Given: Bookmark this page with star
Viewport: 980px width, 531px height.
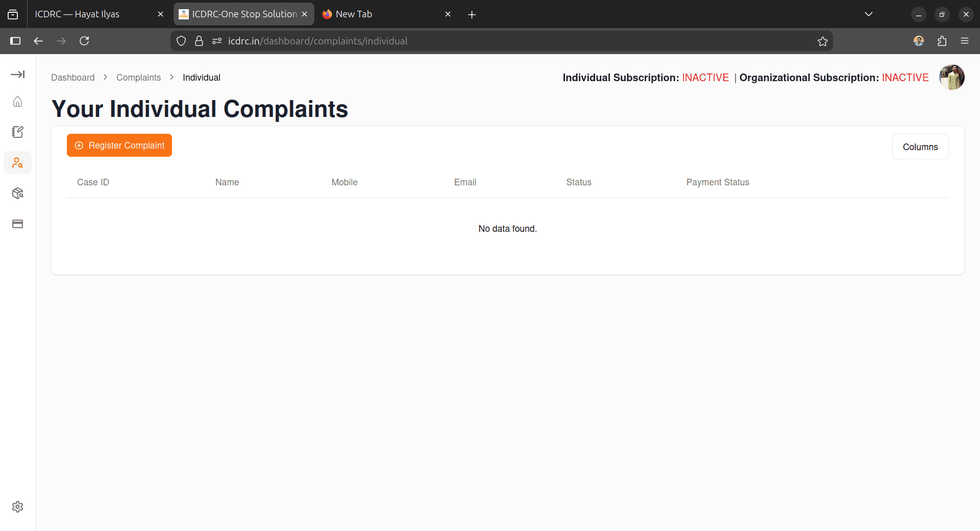Looking at the screenshot, I should tap(822, 41).
